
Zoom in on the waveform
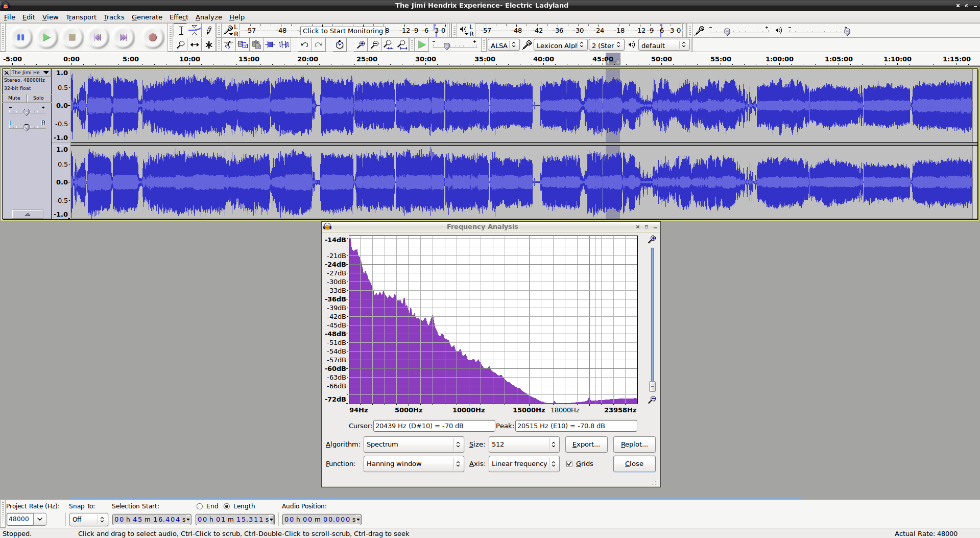coord(361,45)
